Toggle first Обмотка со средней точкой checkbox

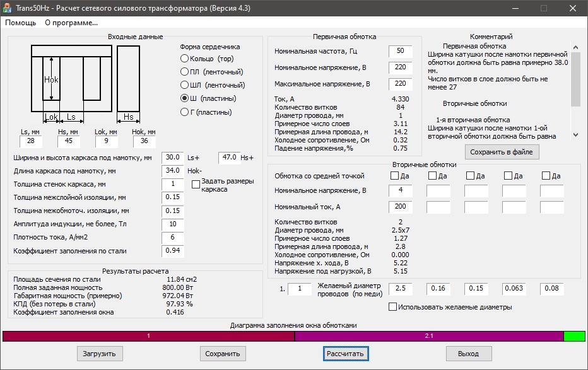394,176
